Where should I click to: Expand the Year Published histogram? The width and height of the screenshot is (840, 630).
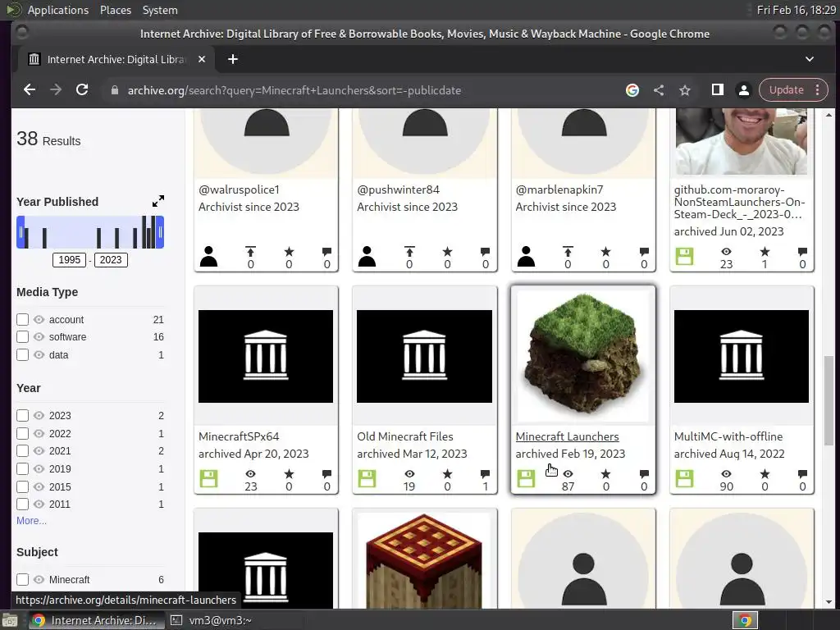(158, 202)
